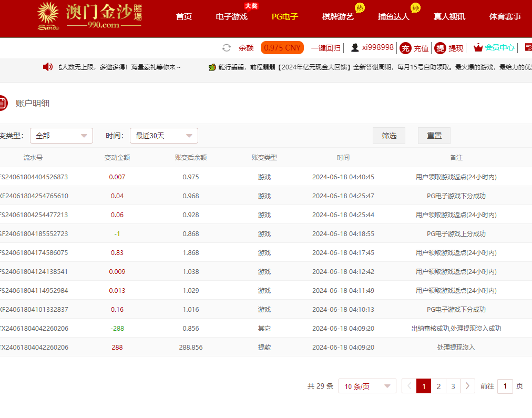Click the 前往 page number input box
Image resolution: width=532 pixels, height=418 pixels.
coord(505,386)
